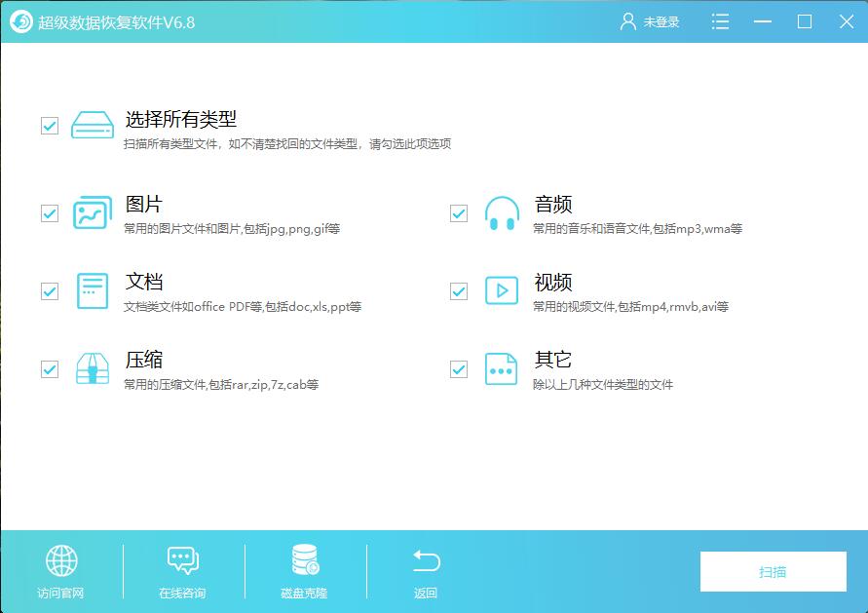Screen dimensions: 868x613
Task: Click the user account icon for 未登录
Action: coord(627,21)
